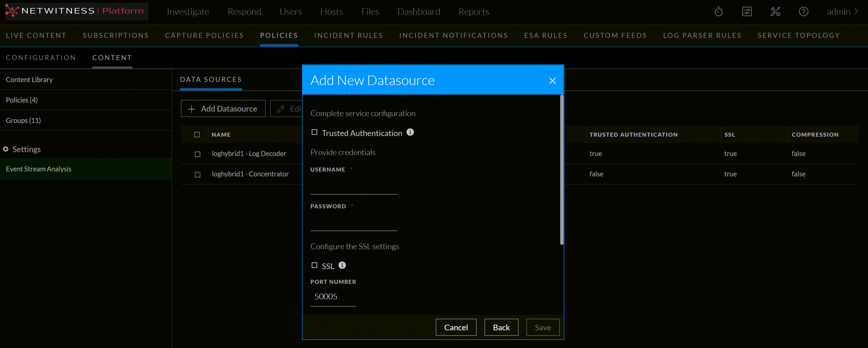868x348 pixels.
Task: Click the dialog vertical scrollbar
Action: pos(561,170)
